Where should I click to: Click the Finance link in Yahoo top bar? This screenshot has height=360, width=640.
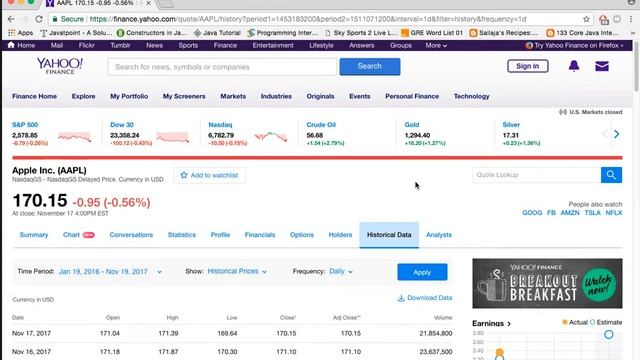(x=225, y=45)
